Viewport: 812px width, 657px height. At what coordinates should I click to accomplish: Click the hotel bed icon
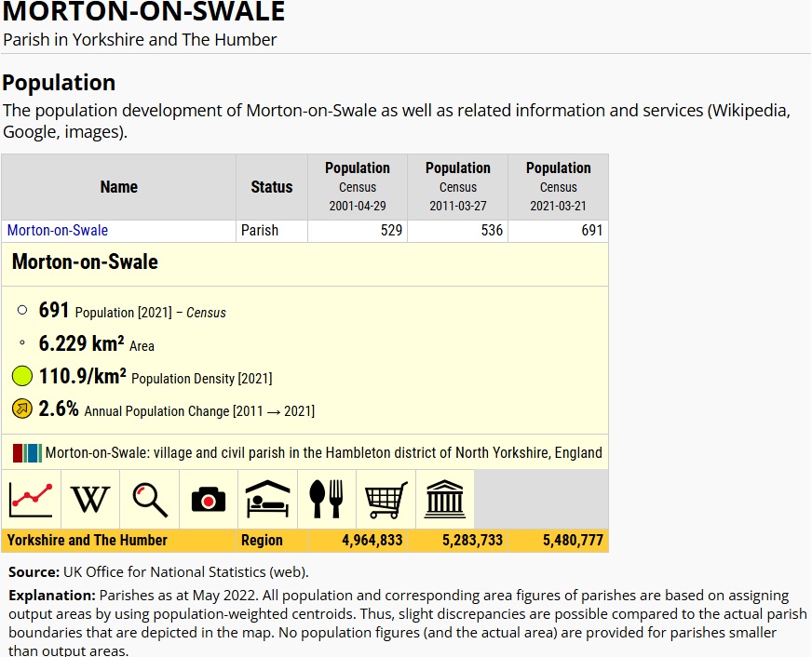[x=268, y=500]
